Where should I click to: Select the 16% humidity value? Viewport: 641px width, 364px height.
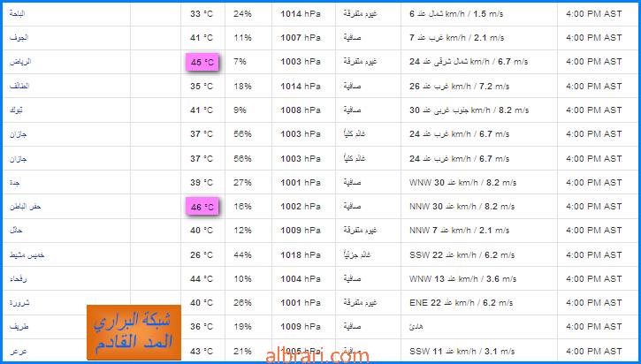click(242, 207)
